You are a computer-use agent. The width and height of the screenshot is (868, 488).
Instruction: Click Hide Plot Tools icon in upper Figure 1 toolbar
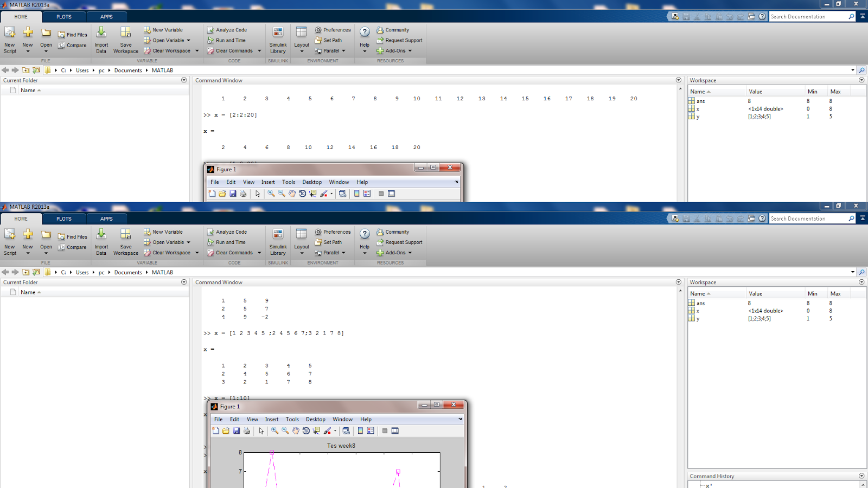click(x=381, y=194)
